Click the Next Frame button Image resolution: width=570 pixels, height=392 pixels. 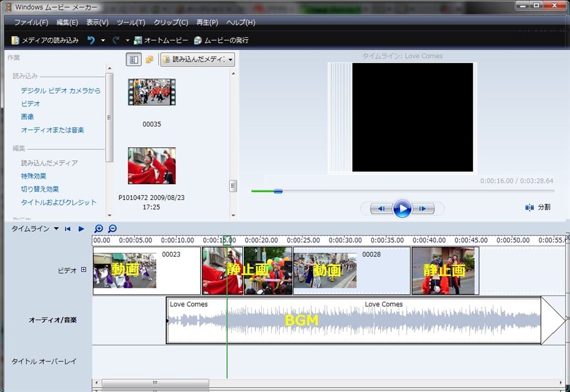pyautogui.click(x=423, y=209)
